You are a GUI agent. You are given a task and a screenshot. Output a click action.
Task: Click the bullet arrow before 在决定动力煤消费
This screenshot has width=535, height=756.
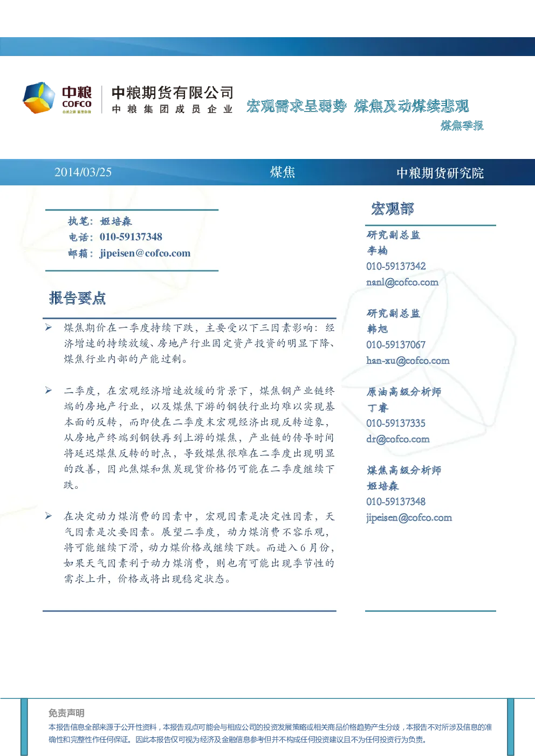[49, 516]
